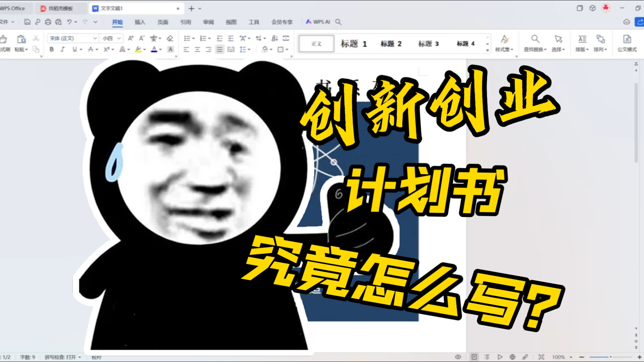
Task: Open the font color A dropdown
Action: [x=160, y=50]
